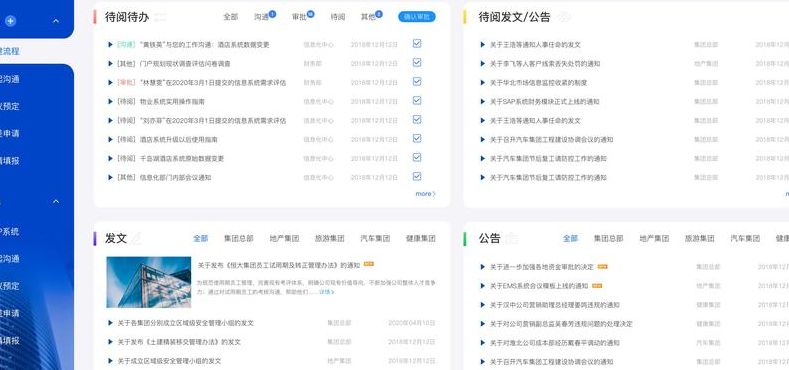This screenshot has height=370, width=789.
Task: Click arrow icon before 关于发布《土建精装移交管理办法》的发文
Action: 110,342
